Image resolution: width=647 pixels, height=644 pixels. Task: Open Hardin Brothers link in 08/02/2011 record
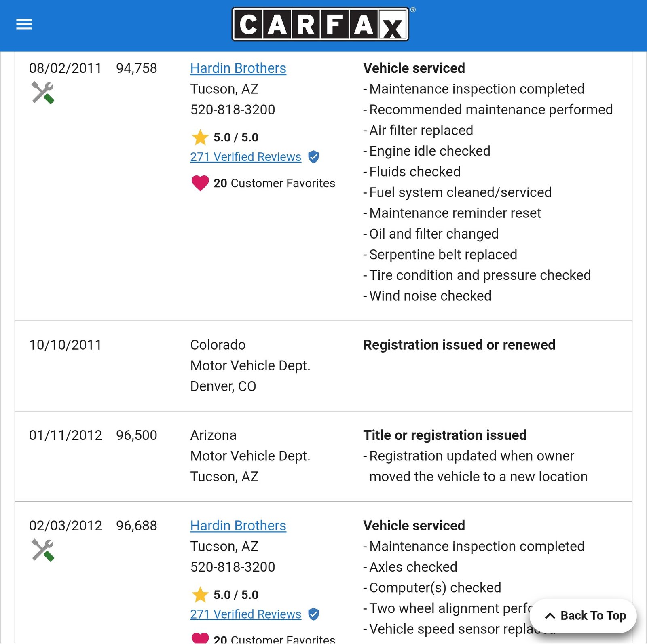[238, 68]
